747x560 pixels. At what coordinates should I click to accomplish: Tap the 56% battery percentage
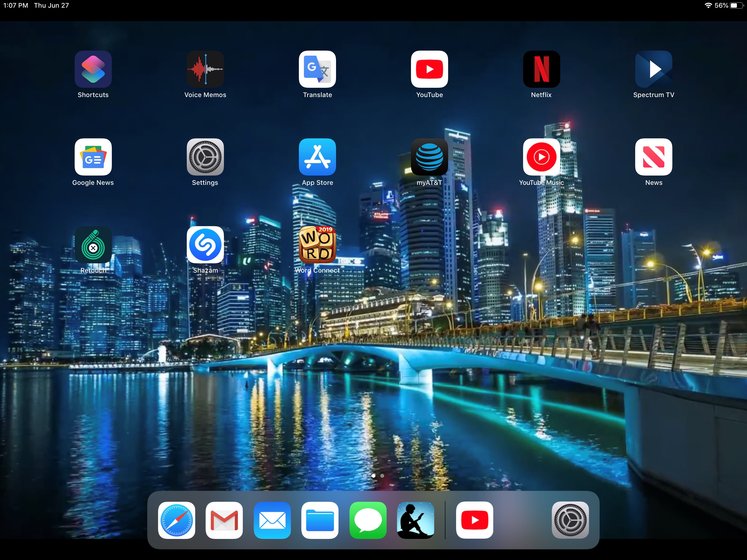721,5
